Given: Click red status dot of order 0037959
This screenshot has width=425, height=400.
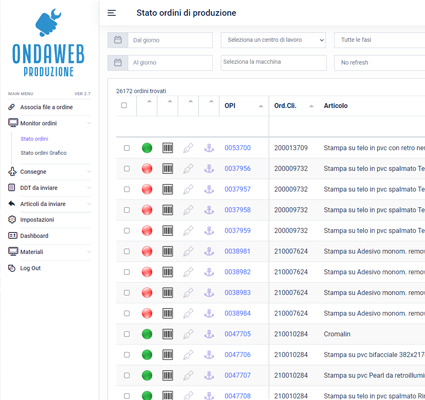Looking at the screenshot, I should (x=147, y=230).
